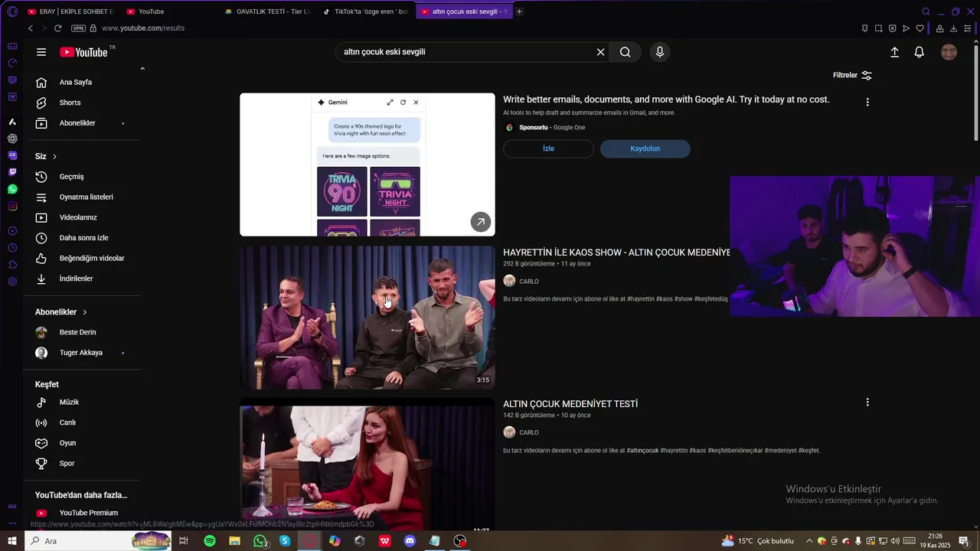Open Discord from the Windows taskbar
Image resolution: width=980 pixels, height=551 pixels.
[x=410, y=541]
